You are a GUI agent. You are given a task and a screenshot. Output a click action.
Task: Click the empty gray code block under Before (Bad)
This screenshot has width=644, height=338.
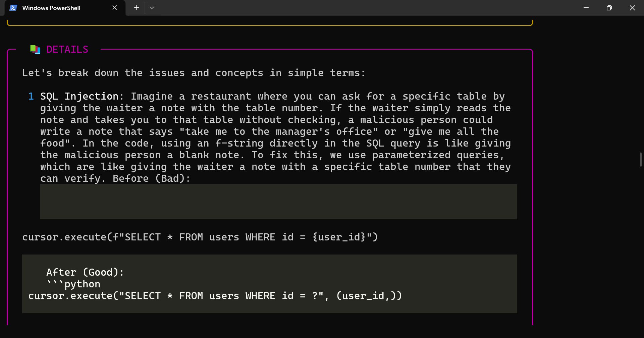[x=278, y=202]
